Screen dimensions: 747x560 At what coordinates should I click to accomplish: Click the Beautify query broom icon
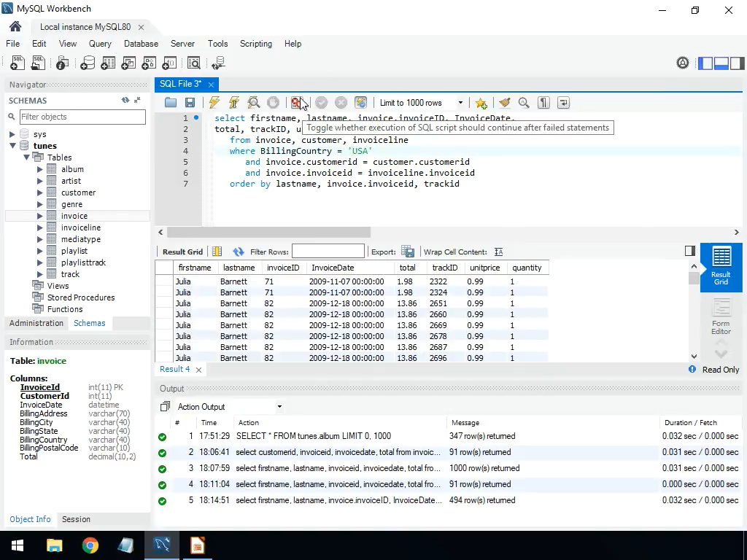pos(504,103)
